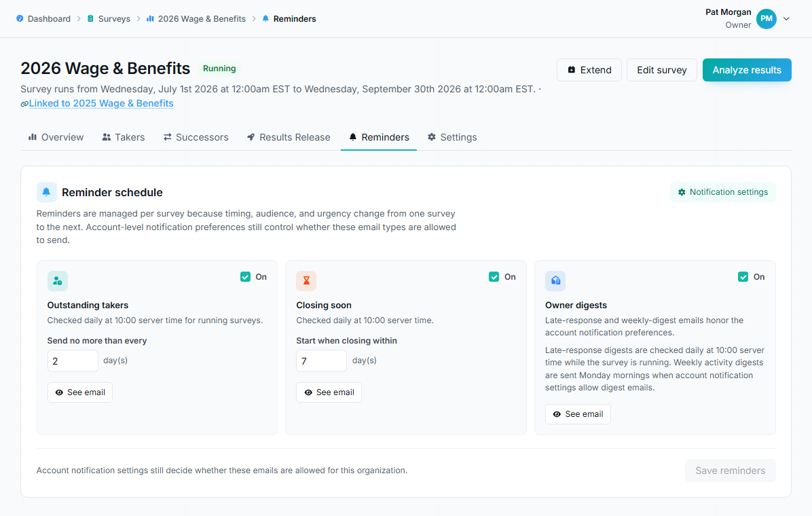Click the Owner digests building icon
Screen dimensions: 812x516
pyautogui.click(x=555, y=281)
